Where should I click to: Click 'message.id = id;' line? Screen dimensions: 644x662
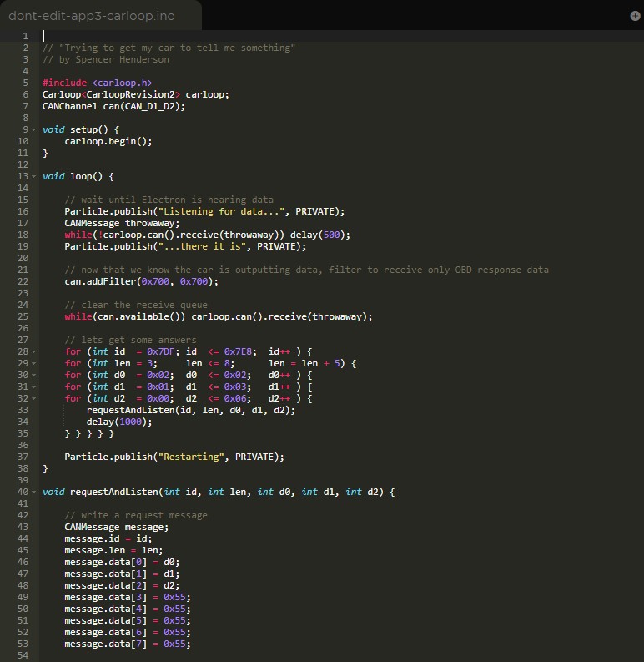click(108, 538)
